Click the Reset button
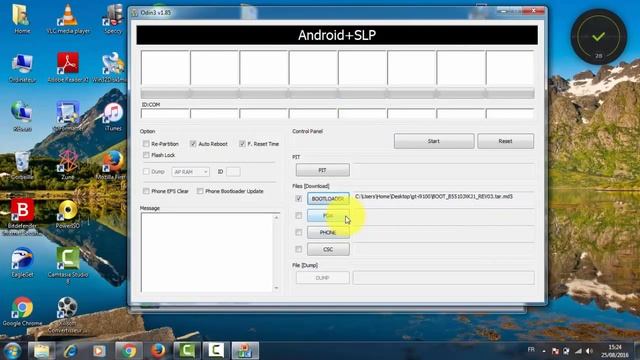 [505, 141]
